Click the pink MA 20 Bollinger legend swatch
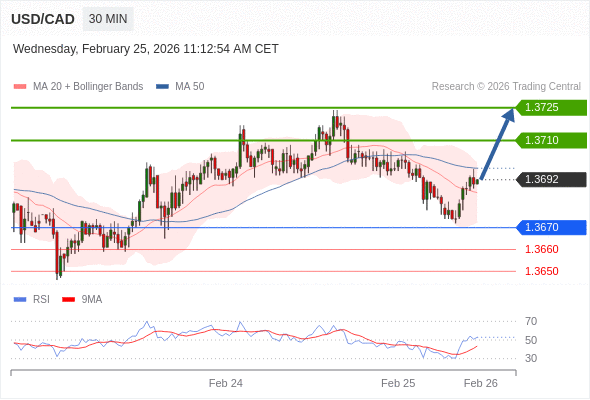This screenshot has width=590, height=400. click(x=20, y=87)
